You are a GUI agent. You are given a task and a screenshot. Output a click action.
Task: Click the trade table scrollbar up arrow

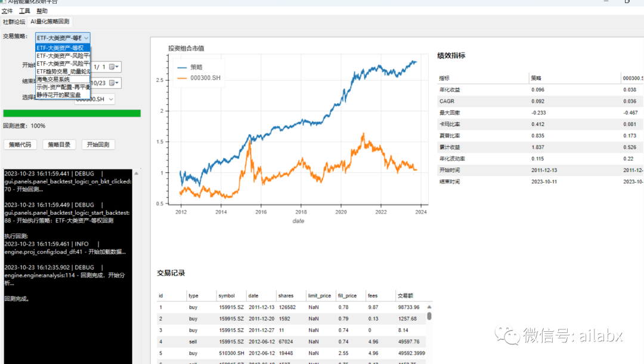point(429,307)
